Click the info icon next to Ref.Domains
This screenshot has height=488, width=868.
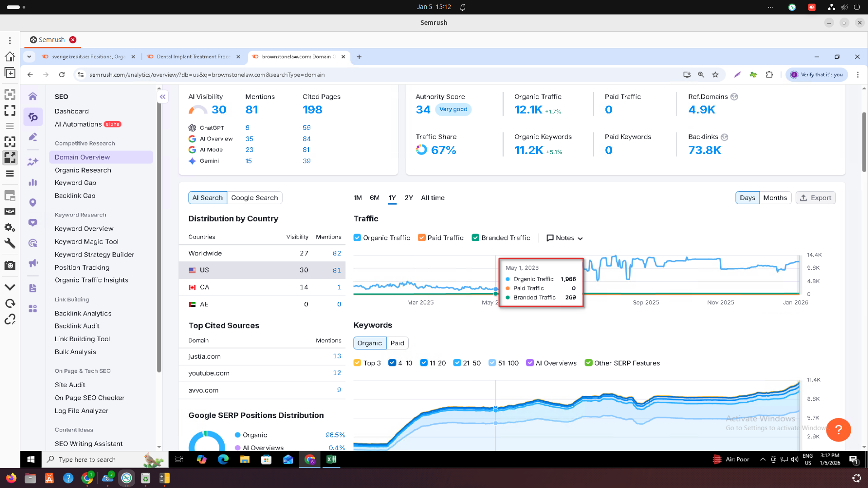[x=734, y=97]
